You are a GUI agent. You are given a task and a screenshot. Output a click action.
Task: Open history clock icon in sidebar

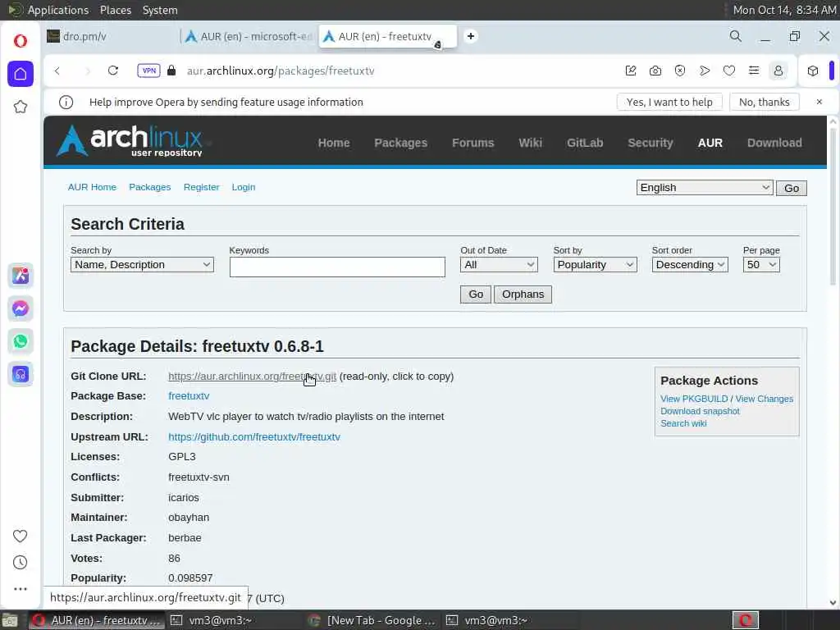click(x=21, y=562)
